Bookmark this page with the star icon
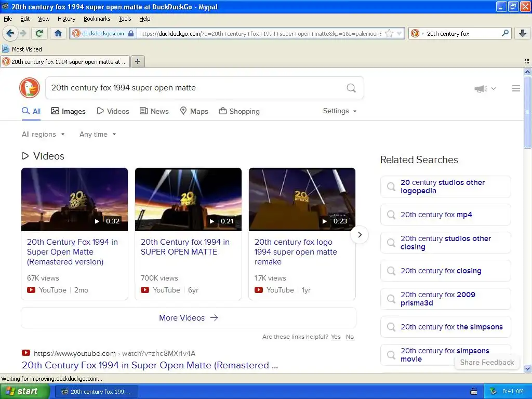The height and width of the screenshot is (399, 532). 389,33
